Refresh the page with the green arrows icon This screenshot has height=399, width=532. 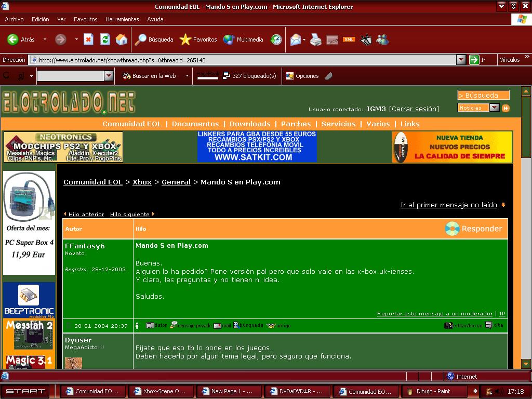click(105, 39)
